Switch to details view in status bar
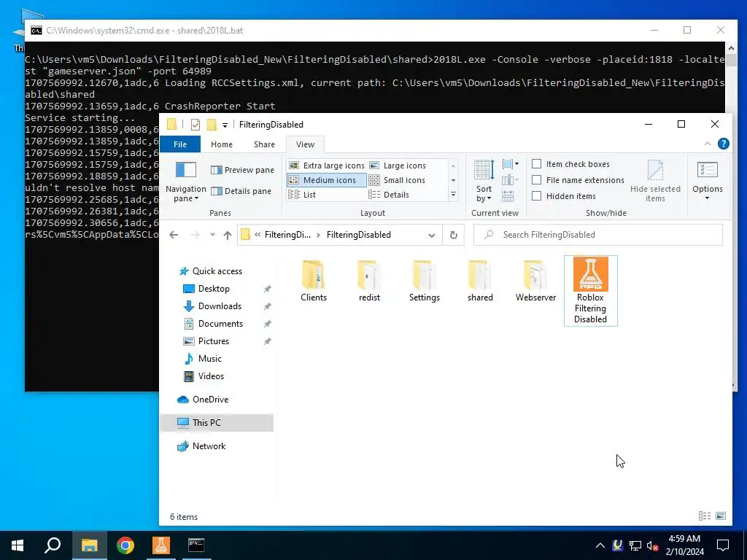 (704, 516)
